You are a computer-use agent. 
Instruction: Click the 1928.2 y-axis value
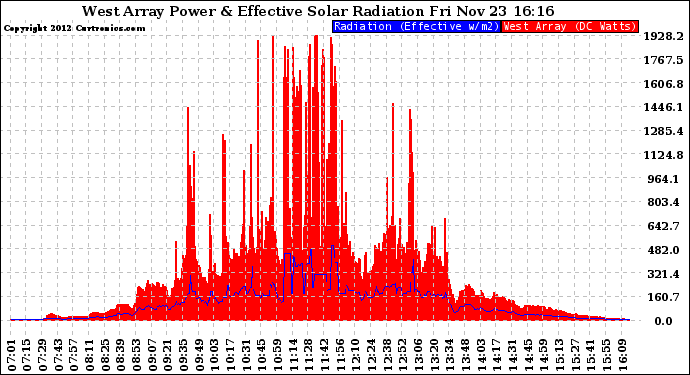click(664, 36)
